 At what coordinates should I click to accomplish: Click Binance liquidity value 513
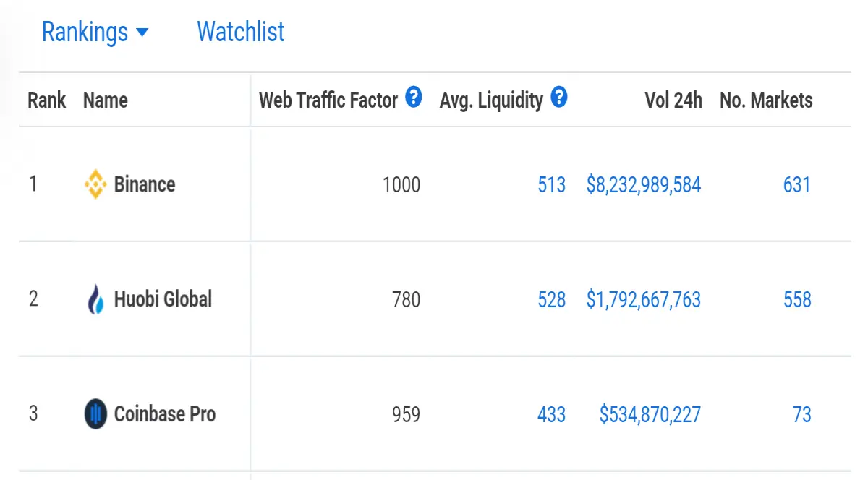point(551,185)
